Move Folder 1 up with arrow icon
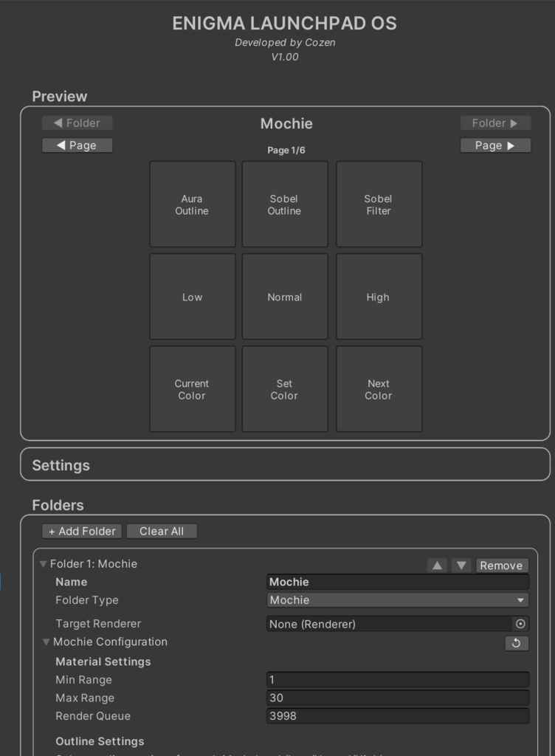The width and height of the screenshot is (555, 756). pyautogui.click(x=438, y=566)
